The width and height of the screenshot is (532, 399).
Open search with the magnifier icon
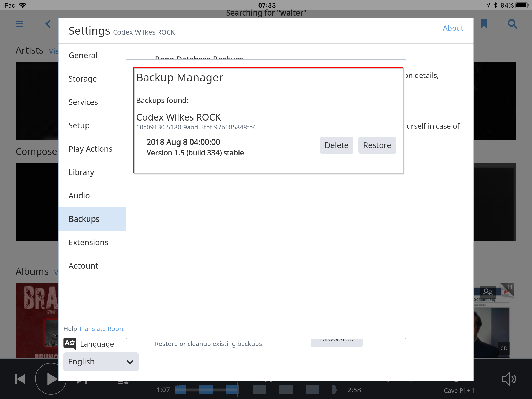pos(512,24)
